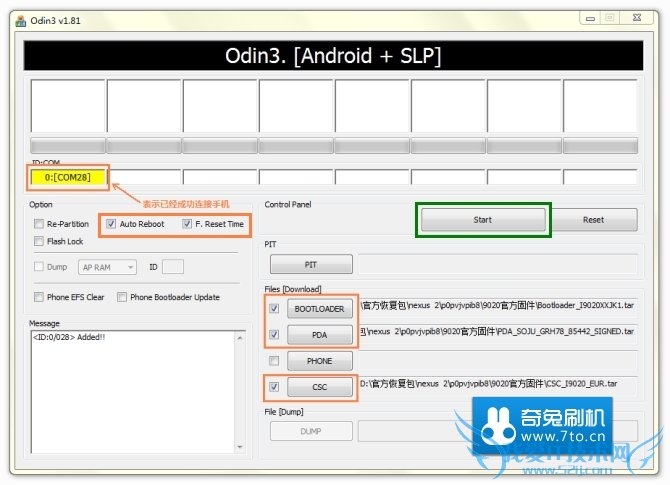Viewport: 670px width, 485px height.
Task: Uncheck the BOOTLOADER file checkbox
Action: (x=274, y=308)
